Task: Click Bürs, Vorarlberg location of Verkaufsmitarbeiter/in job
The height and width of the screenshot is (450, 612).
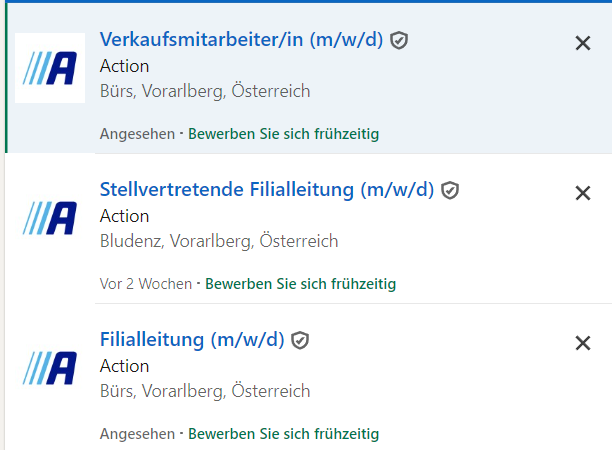Action: click(x=205, y=91)
